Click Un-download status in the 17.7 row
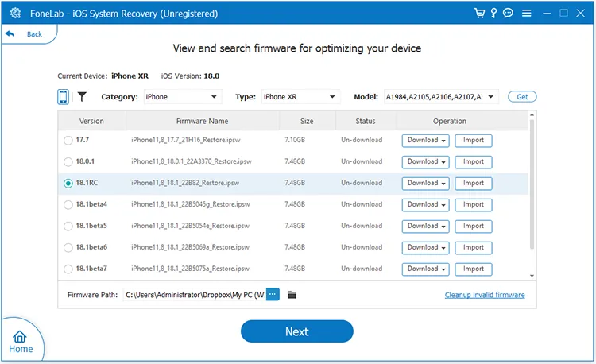This screenshot has width=596, height=364. [x=362, y=140]
